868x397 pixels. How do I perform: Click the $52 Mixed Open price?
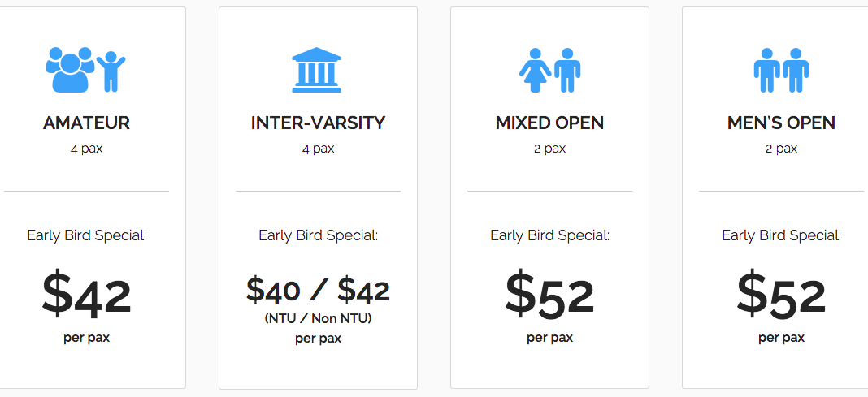coord(549,296)
